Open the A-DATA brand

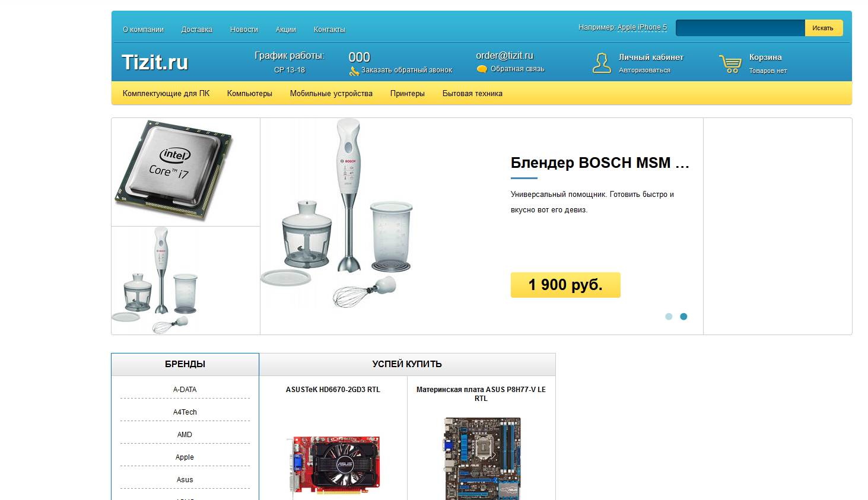185,390
